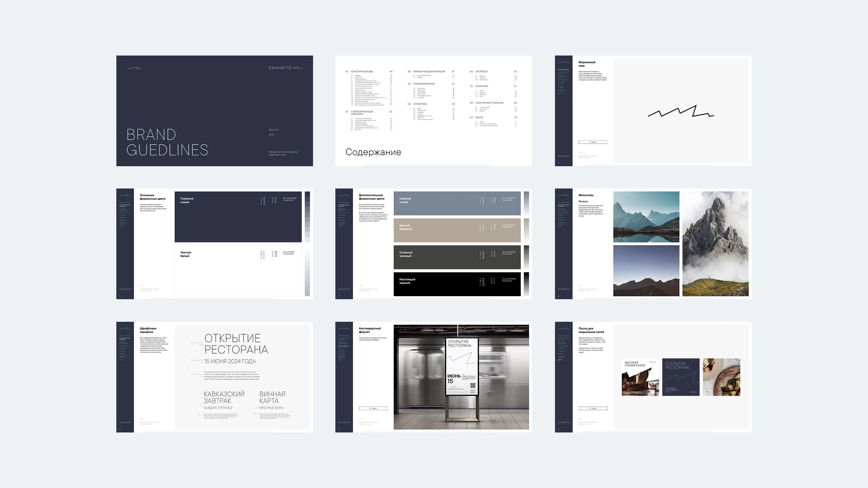Click the download icon in Фирменный знак button
Image resolution: width=868 pixels, height=488 pixels.
[x=590, y=142]
